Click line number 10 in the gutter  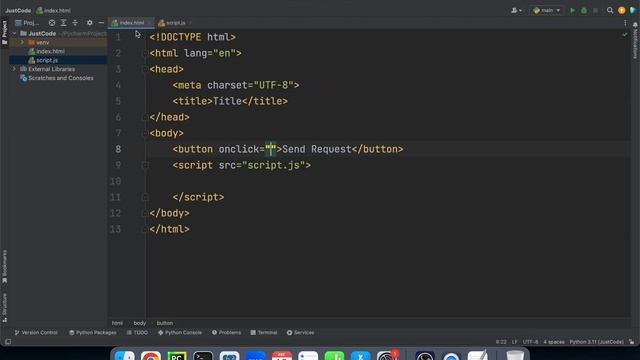coord(116,181)
